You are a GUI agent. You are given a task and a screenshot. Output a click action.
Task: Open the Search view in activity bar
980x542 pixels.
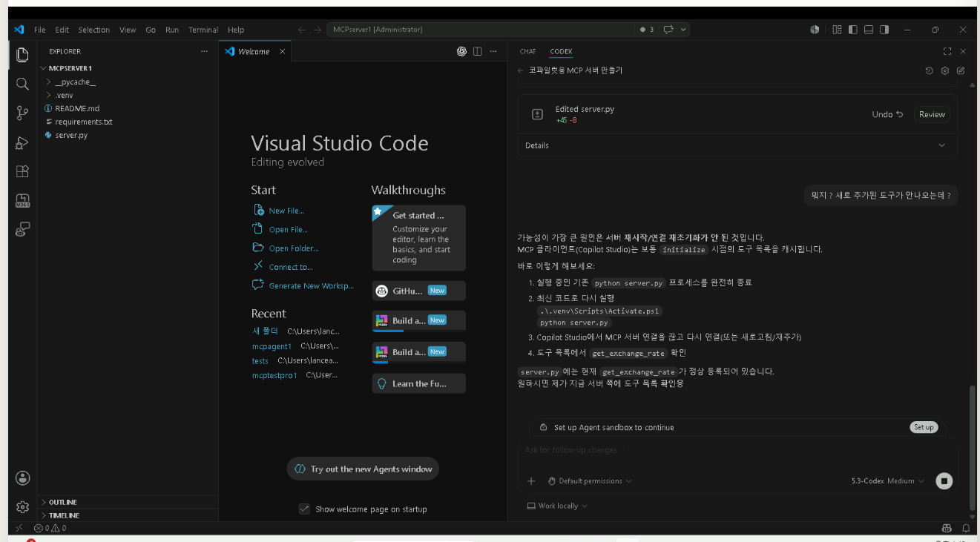pyautogui.click(x=22, y=84)
